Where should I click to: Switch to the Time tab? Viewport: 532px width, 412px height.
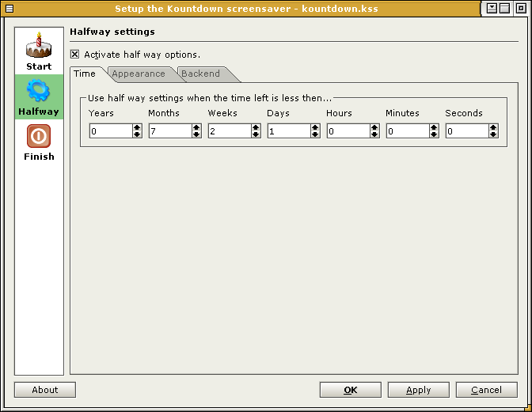(85, 74)
